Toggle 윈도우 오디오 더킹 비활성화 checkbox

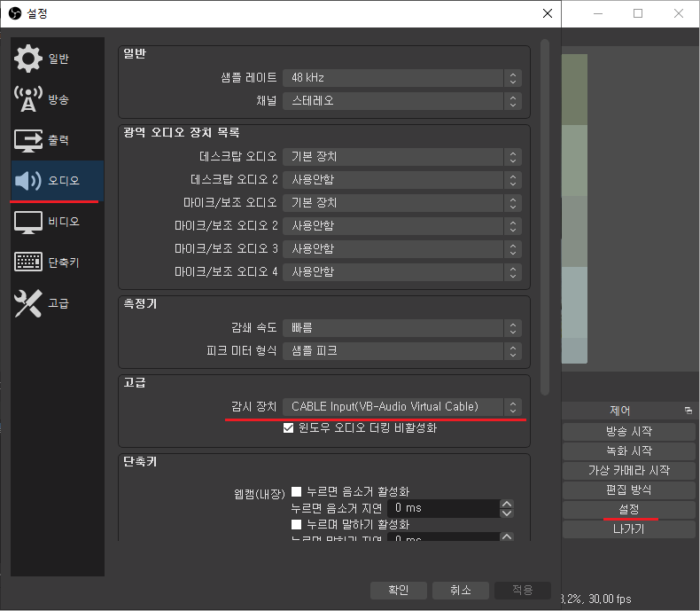[288, 428]
